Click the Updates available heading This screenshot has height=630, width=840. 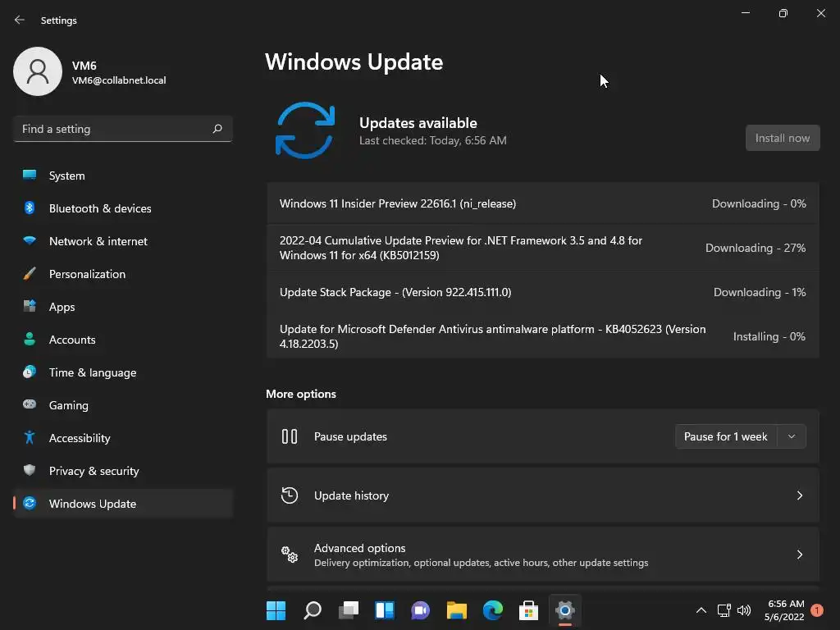pos(418,123)
